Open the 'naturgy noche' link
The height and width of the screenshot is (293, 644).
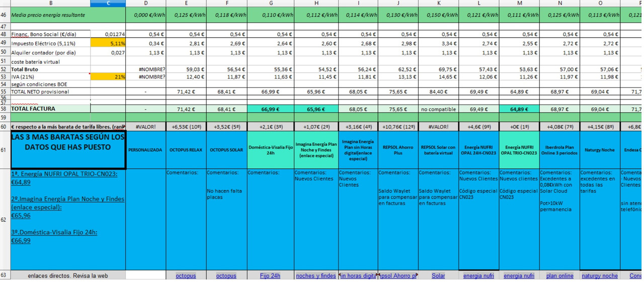(600, 275)
